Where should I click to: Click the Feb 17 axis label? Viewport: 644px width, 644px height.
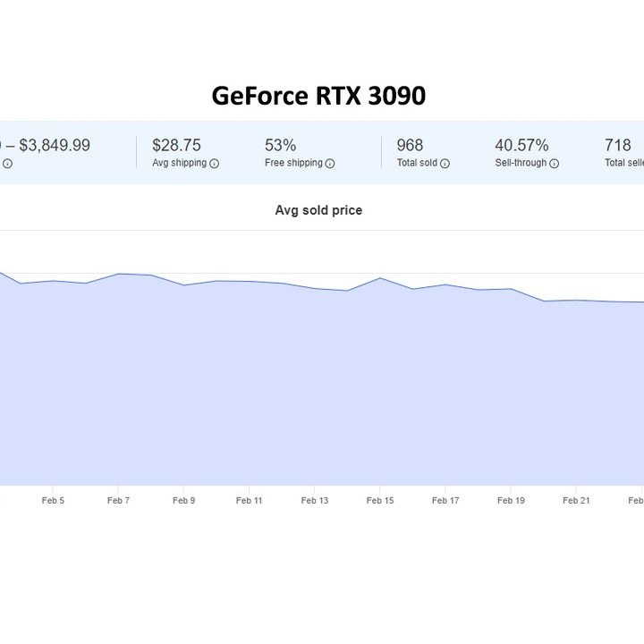pos(445,500)
